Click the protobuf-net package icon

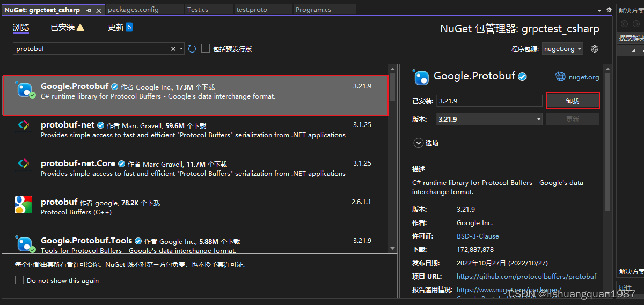(x=23, y=125)
